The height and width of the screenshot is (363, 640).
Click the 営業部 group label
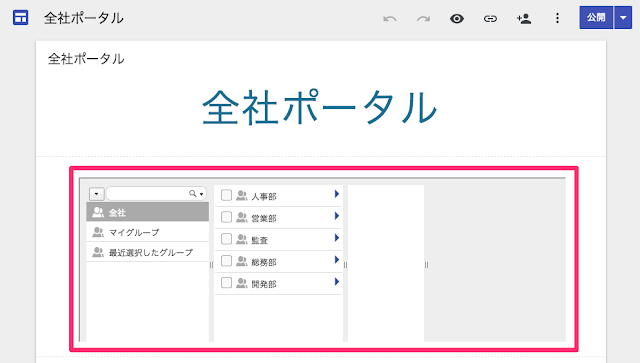click(264, 218)
